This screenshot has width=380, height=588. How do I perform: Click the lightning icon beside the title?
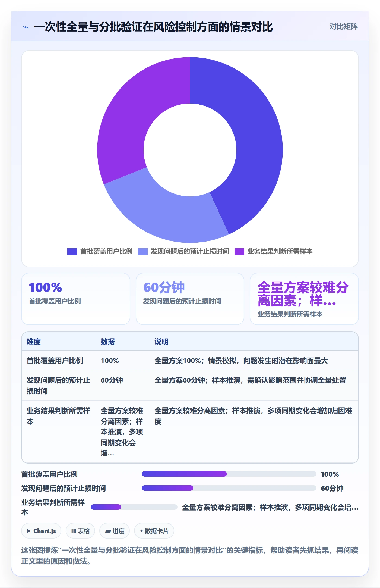pos(26,27)
